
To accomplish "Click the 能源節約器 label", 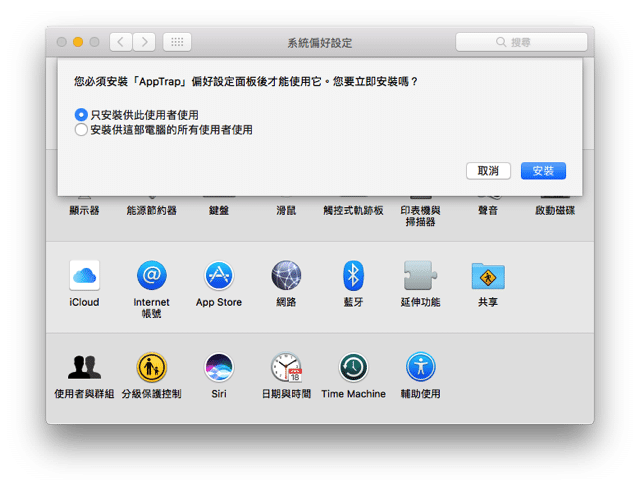I will (151, 211).
